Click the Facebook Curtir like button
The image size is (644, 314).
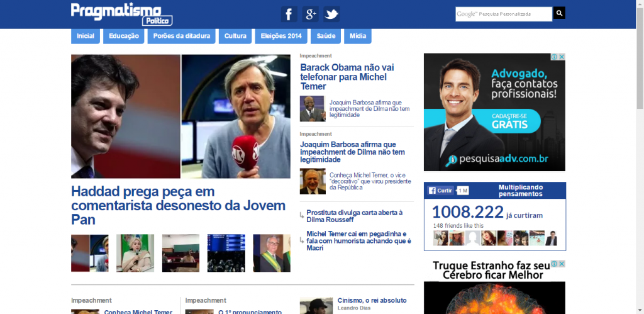(441, 191)
